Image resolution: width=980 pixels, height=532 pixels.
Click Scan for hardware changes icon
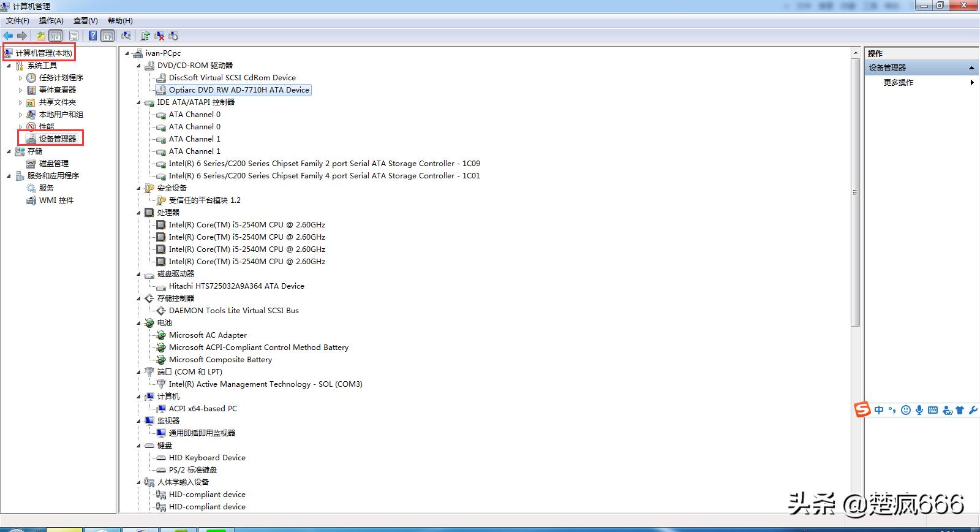[126, 36]
